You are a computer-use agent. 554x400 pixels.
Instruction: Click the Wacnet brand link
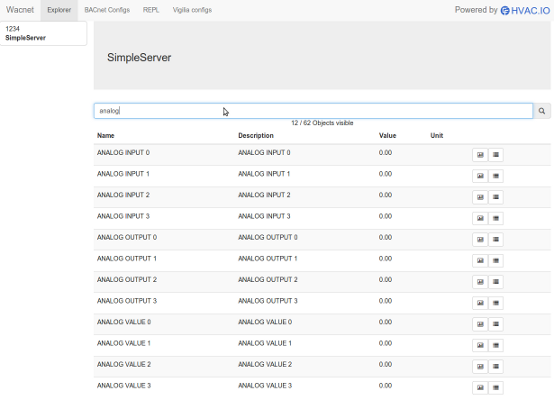[x=20, y=10]
